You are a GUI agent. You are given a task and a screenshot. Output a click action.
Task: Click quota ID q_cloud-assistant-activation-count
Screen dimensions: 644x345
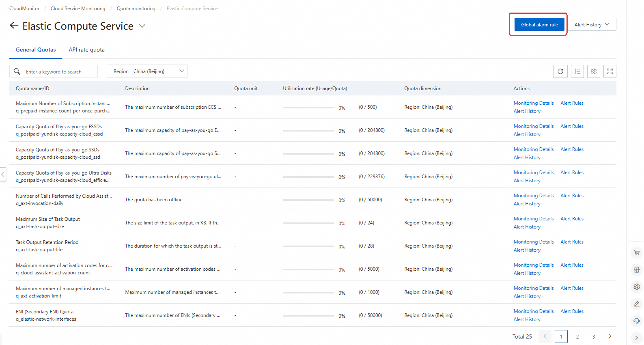click(53, 273)
